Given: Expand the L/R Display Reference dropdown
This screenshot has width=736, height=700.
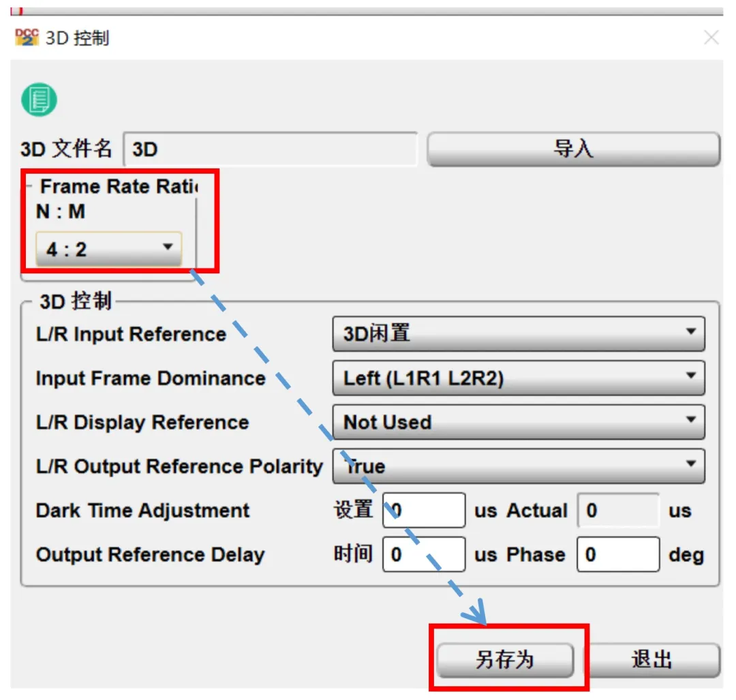Looking at the screenshot, I should coord(518,422).
